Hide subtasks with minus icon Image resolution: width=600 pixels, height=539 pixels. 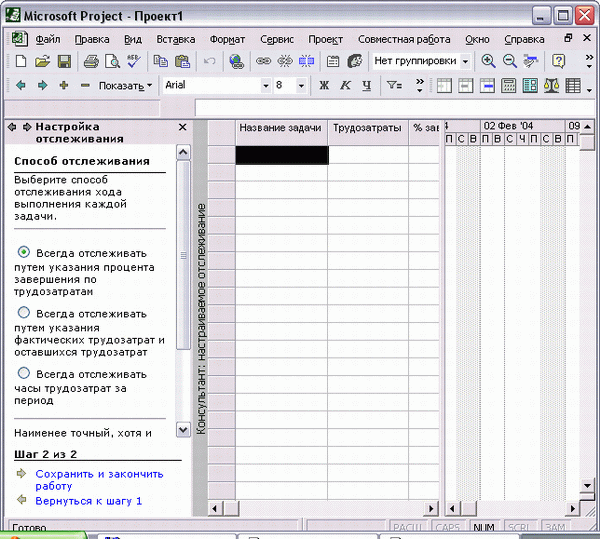click(85, 85)
